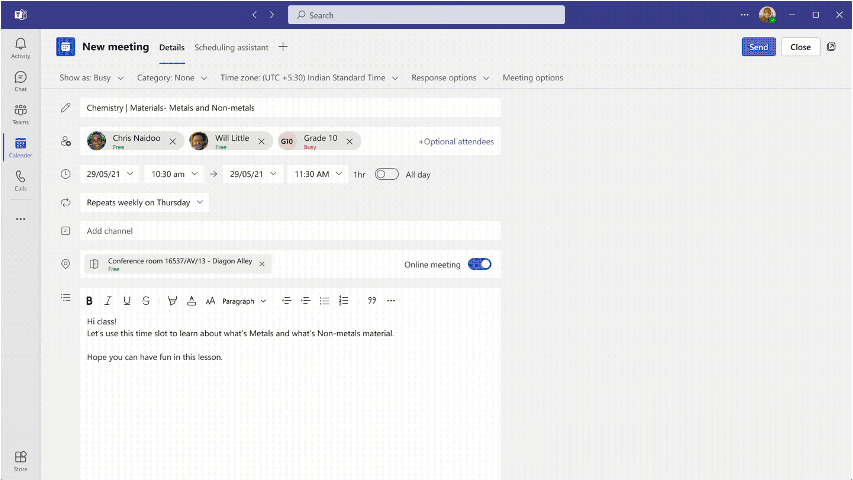Image resolution: width=853 pixels, height=480 pixels.
Task: Open the Calendar in sidebar
Action: (x=21, y=147)
